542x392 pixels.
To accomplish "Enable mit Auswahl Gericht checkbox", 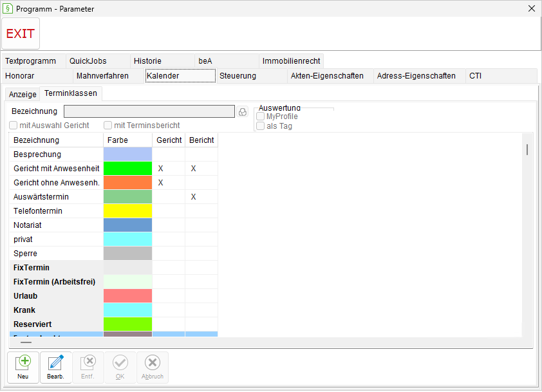I will click(13, 125).
